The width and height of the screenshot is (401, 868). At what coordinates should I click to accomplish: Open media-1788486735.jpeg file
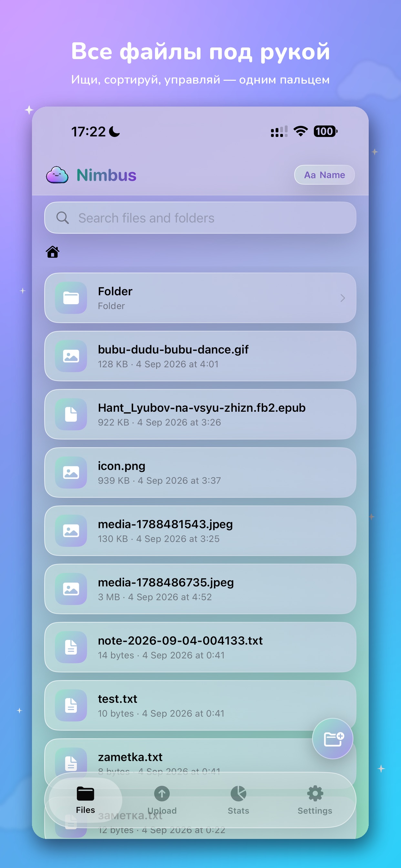pyautogui.click(x=200, y=589)
